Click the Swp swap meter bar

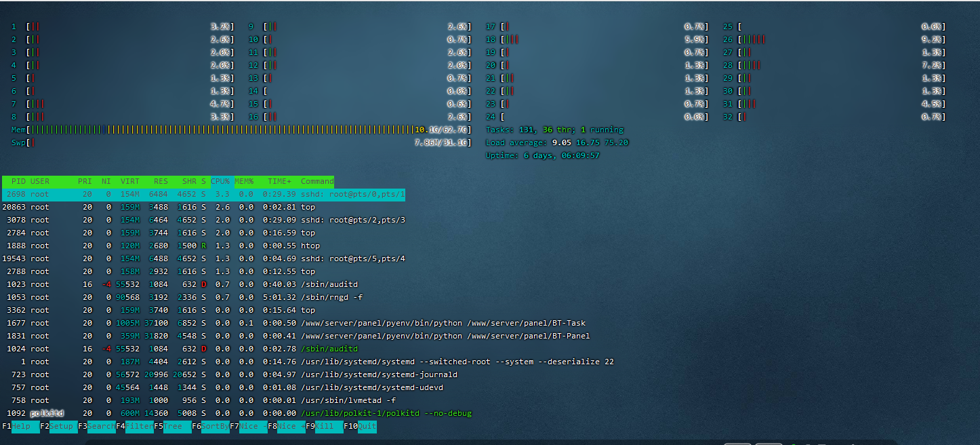pos(241,142)
